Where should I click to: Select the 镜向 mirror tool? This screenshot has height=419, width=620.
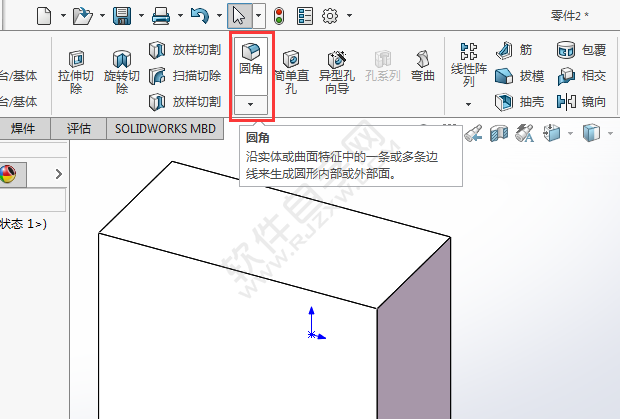tap(581, 102)
